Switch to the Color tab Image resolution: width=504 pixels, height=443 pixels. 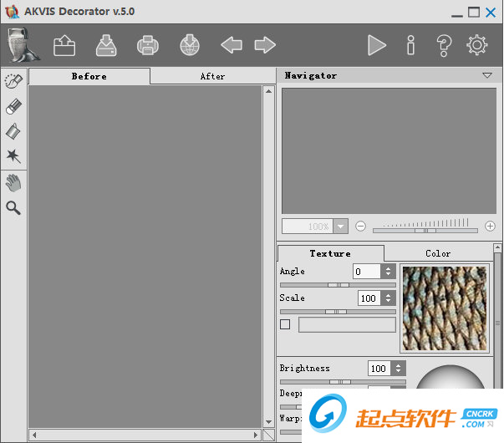point(437,253)
